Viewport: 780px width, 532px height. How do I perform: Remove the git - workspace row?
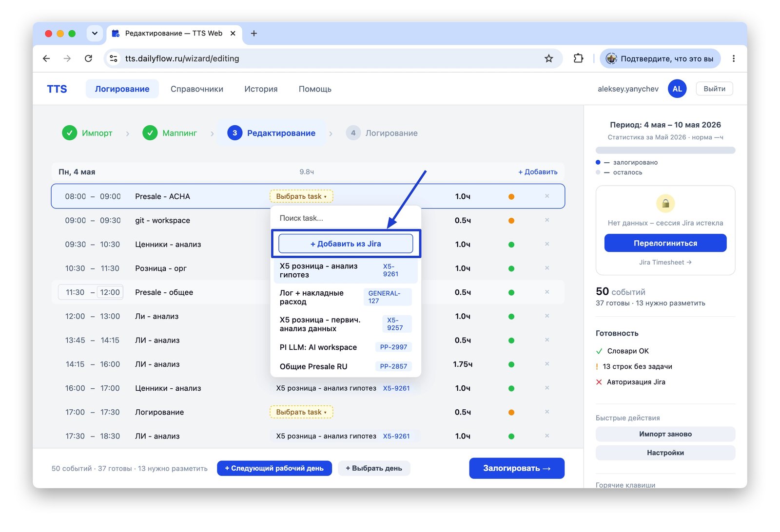pos(547,220)
